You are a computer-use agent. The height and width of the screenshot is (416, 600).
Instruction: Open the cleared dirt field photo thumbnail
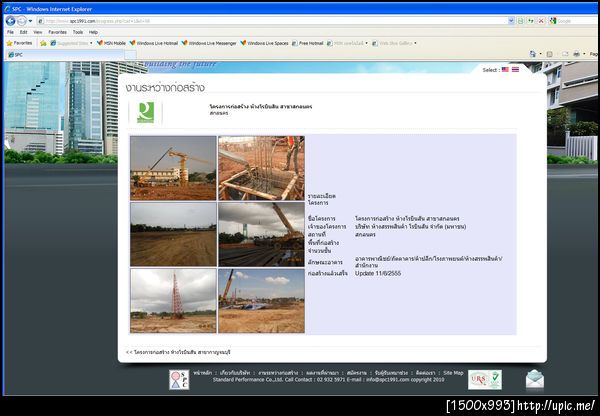pos(173,234)
